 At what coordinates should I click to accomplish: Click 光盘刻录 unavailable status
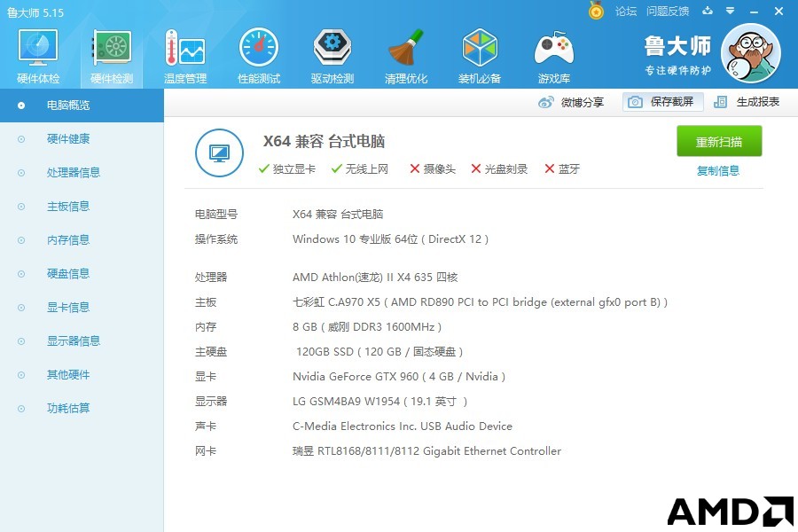(x=499, y=169)
